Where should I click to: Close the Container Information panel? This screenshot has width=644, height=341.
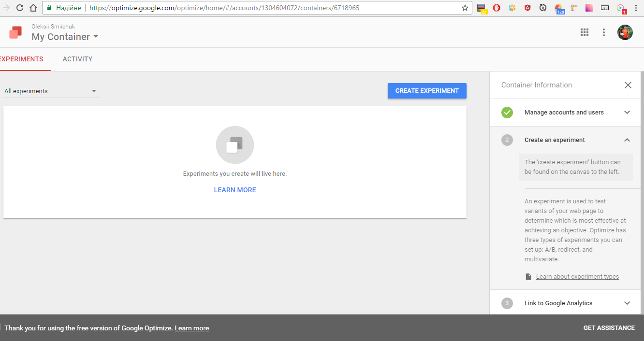tap(628, 85)
